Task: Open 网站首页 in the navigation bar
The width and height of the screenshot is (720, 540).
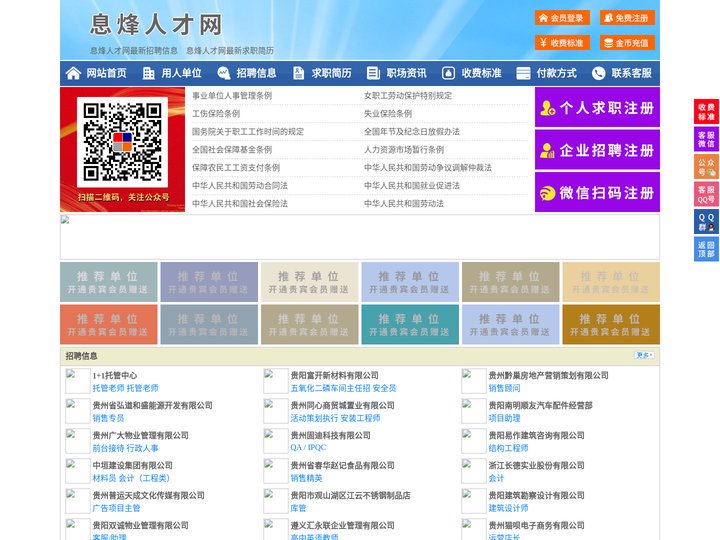Action: 106,73
